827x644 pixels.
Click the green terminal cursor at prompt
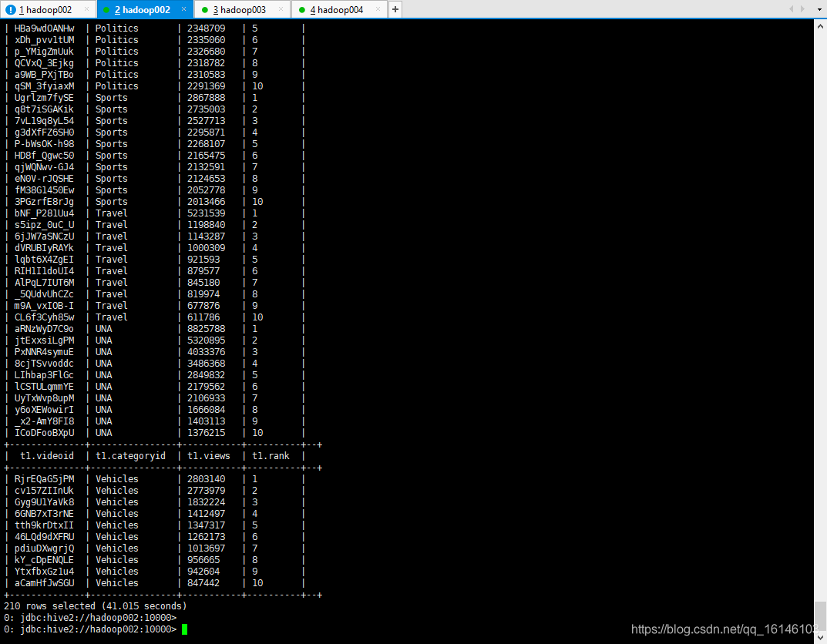point(185,629)
